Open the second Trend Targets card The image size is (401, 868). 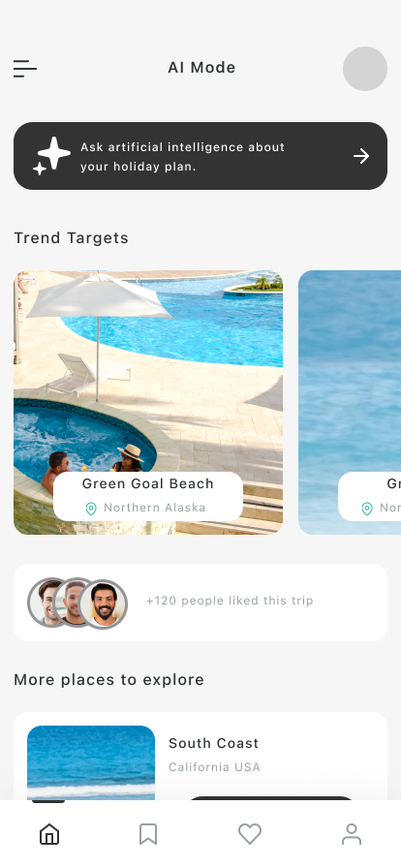(x=350, y=402)
